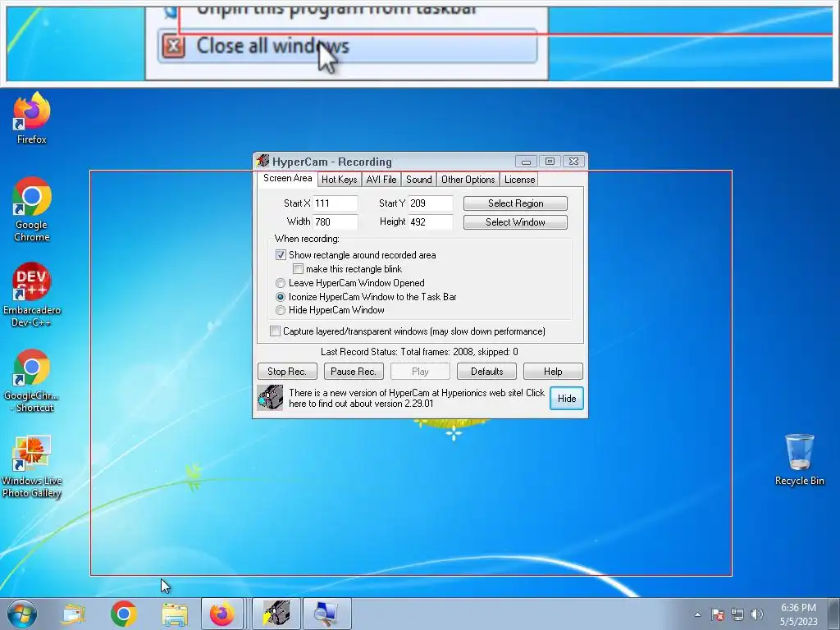This screenshot has width=840, height=630.
Task: Click the Windows Start orb
Action: coord(22,614)
